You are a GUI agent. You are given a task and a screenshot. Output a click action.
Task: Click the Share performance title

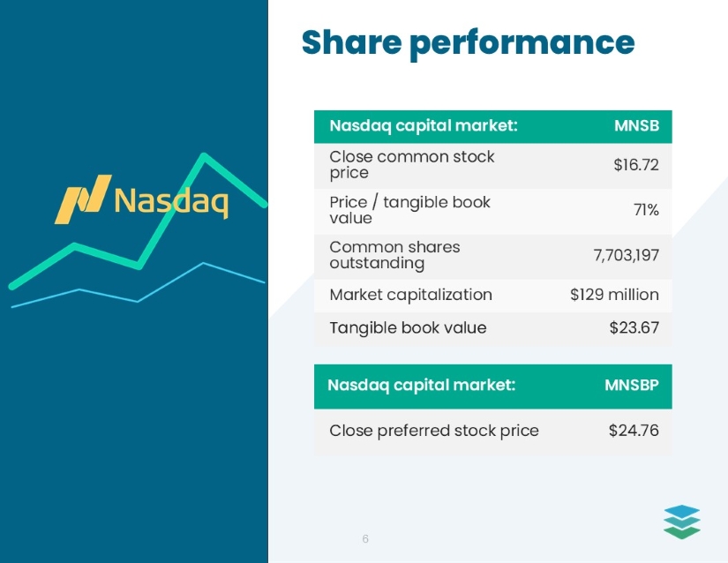[x=468, y=42]
